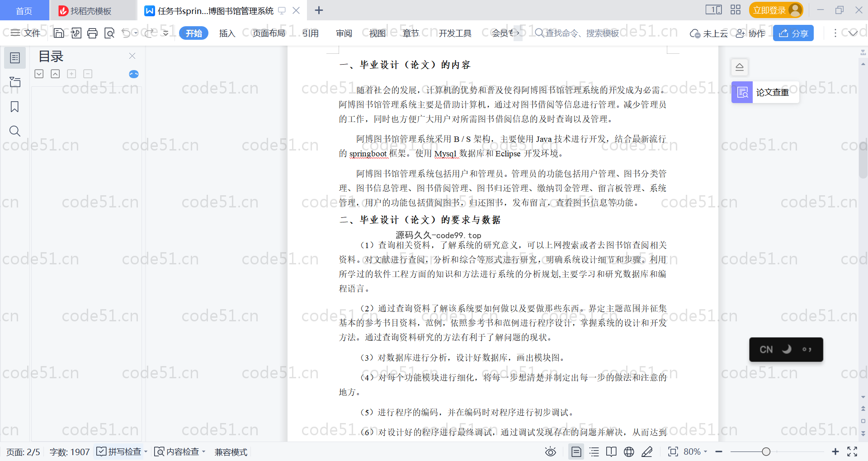Open the 插入 ribbon tab

[x=227, y=33]
